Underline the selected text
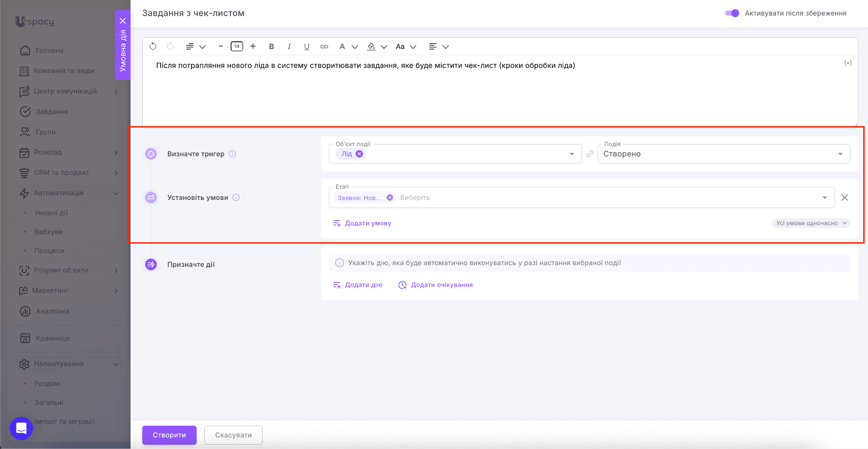The height and width of the screenshot is (449, 868). tap(306, 47)
